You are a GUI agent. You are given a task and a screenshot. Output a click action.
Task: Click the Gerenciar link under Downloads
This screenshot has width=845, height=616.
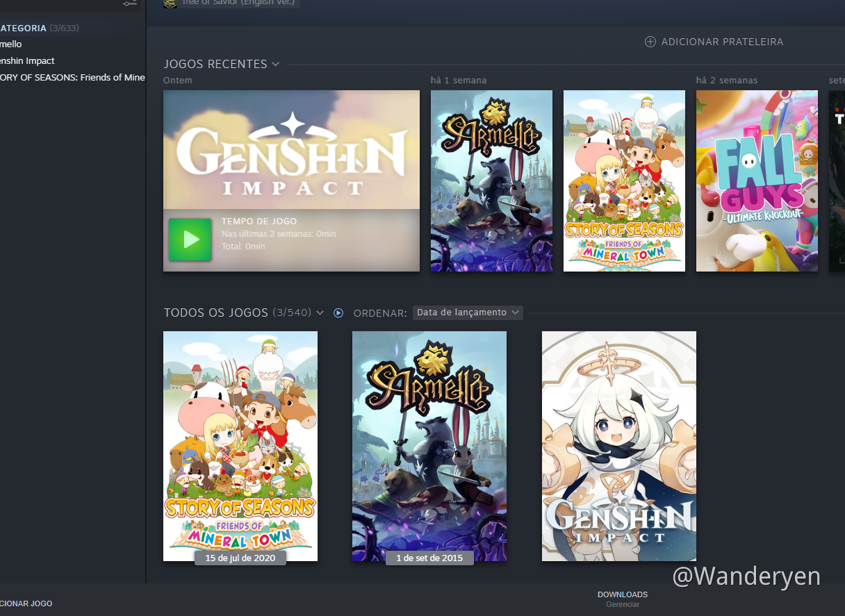pos(623,605)
